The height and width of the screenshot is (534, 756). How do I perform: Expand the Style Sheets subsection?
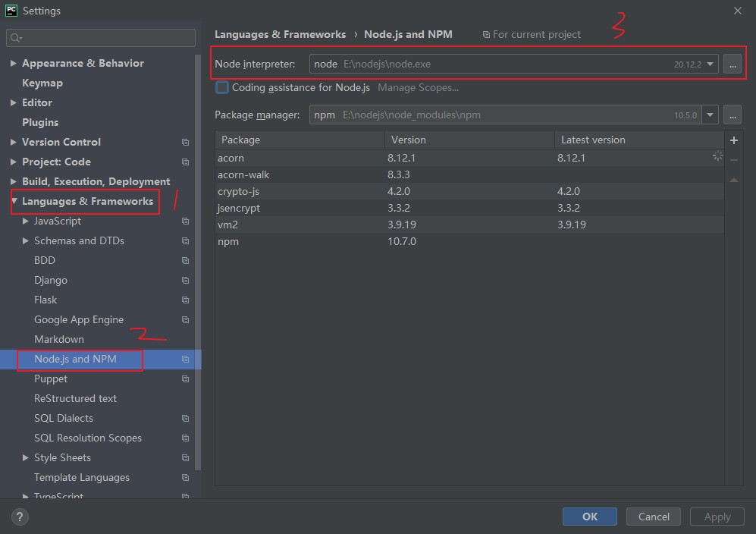click(x=26, y=458)
